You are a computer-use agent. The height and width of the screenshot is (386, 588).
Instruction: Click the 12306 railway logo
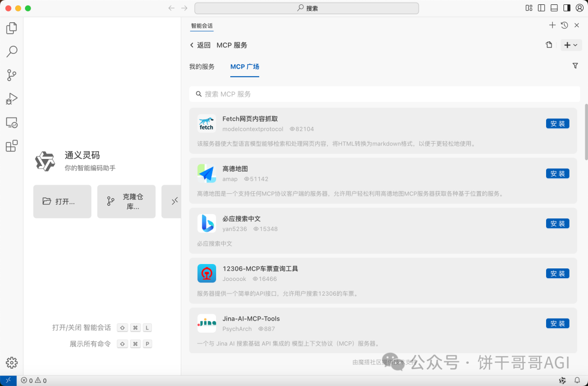[x=207, y=273]
